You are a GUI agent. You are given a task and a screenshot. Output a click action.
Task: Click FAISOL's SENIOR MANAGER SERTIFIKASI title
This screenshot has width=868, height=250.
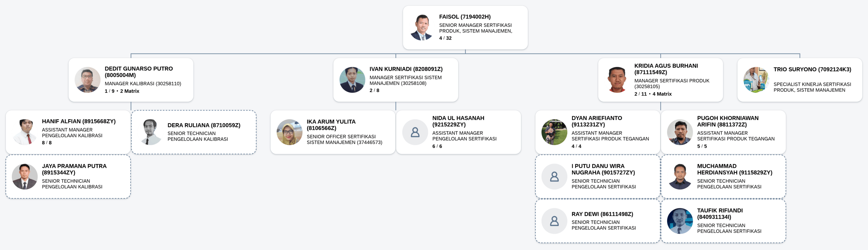[x=476, y=28]
